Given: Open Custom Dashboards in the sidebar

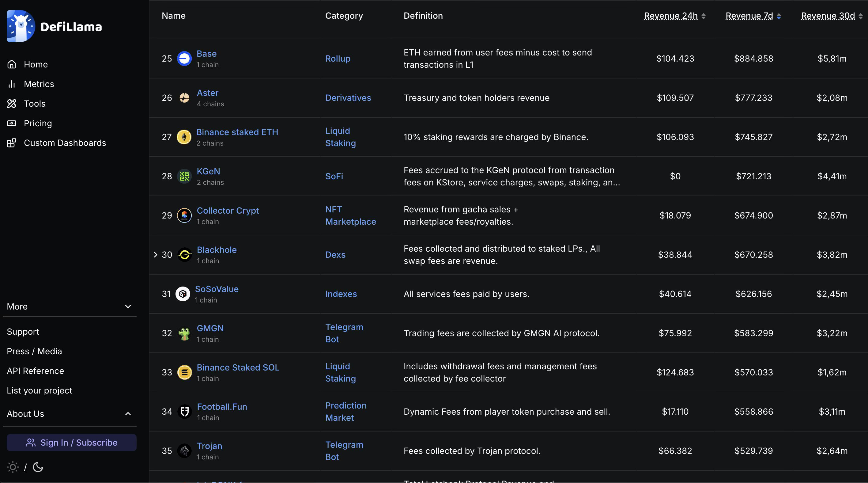Looking at the screenshot, I should coord(65,143).
